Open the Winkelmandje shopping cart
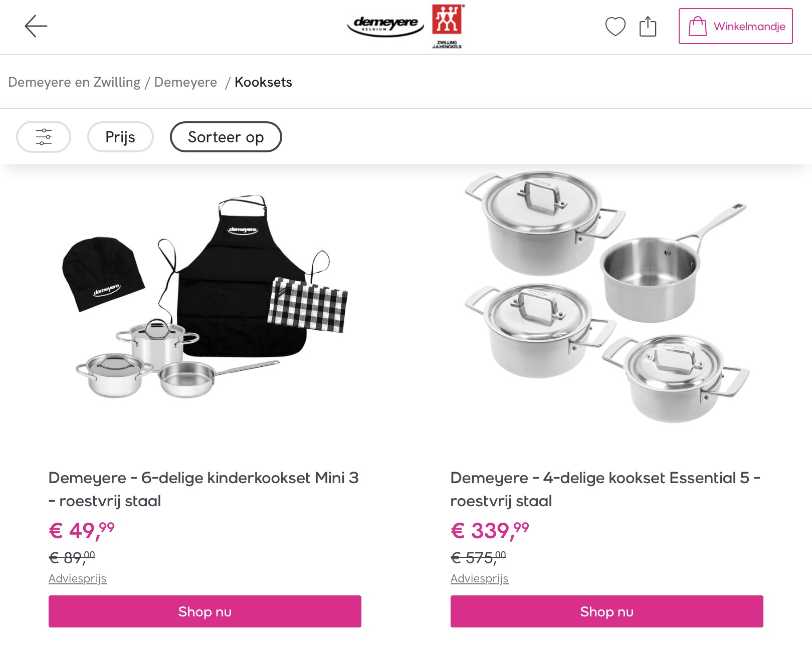This screenshot has height=648, width=812. point(735,26)
